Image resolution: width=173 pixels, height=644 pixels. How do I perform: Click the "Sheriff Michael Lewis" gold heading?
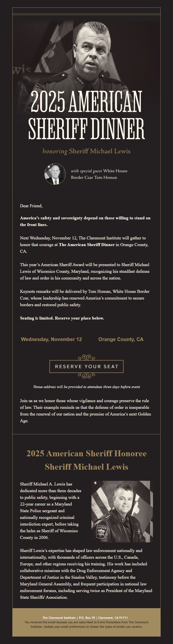(86, 467)
